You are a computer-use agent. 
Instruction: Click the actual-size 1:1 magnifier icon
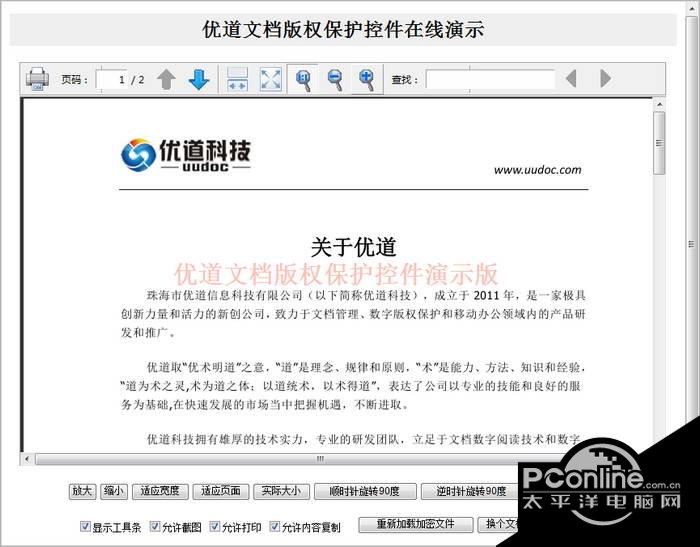click(x=303, y=79)
